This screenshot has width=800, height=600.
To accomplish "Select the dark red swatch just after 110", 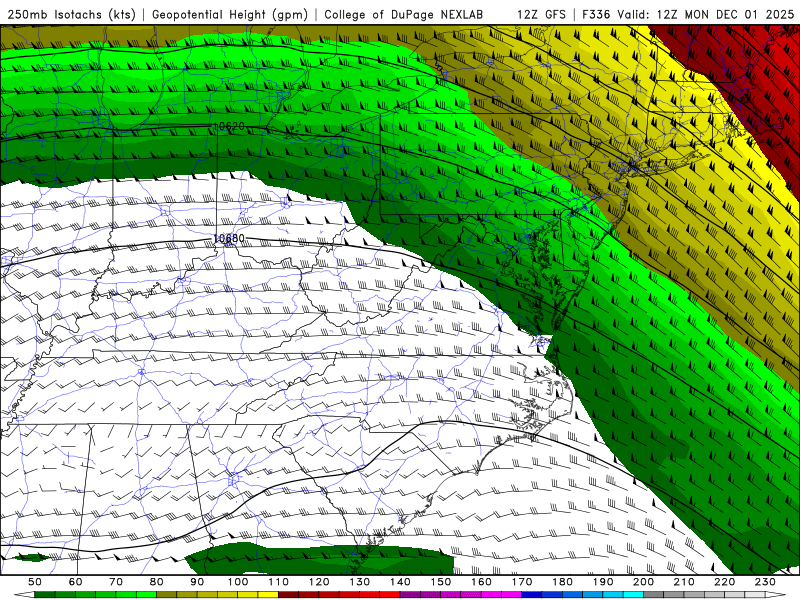I will click(x=288, y=595).
